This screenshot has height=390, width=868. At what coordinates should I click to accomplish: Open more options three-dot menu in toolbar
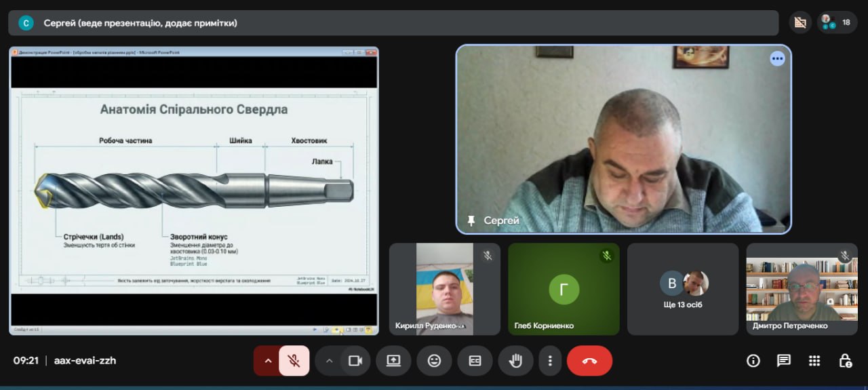tap(550, 361)
